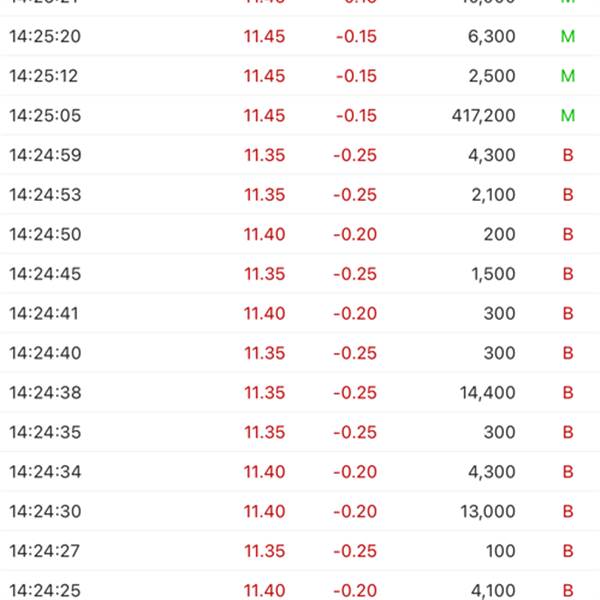Select the 14:25:05 row with 417,200 volume
Screen dimensions: 600x600
[300, 116]
